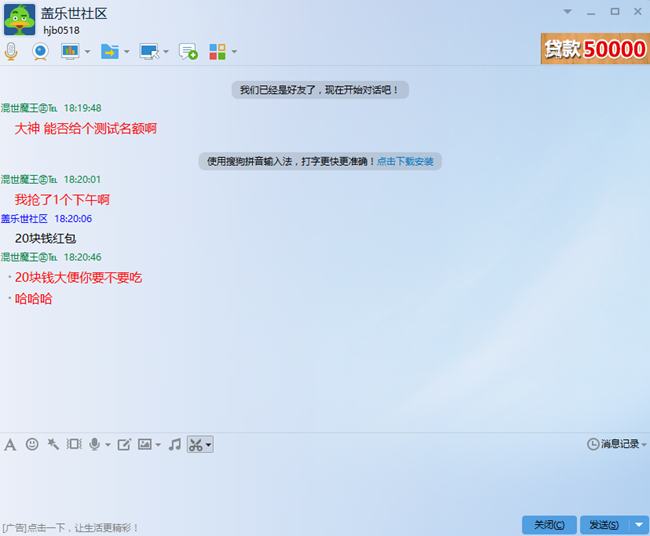Click the 发送(S) send button
The width and height of the screenshot is (650, 536).
[603, 525]
